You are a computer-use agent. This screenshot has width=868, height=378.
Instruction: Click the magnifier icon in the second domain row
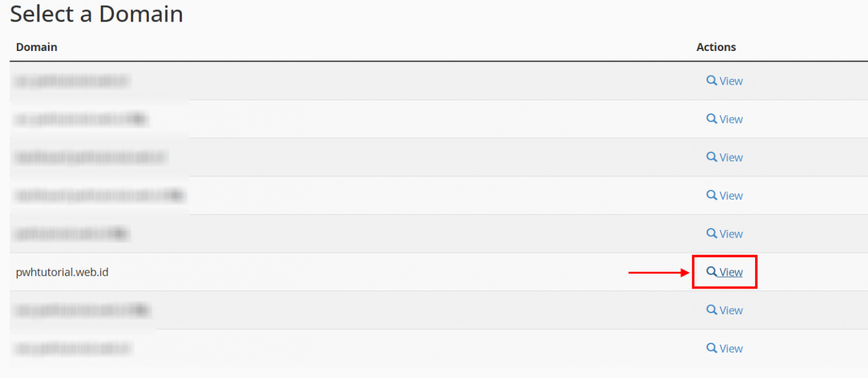(712, 119)
